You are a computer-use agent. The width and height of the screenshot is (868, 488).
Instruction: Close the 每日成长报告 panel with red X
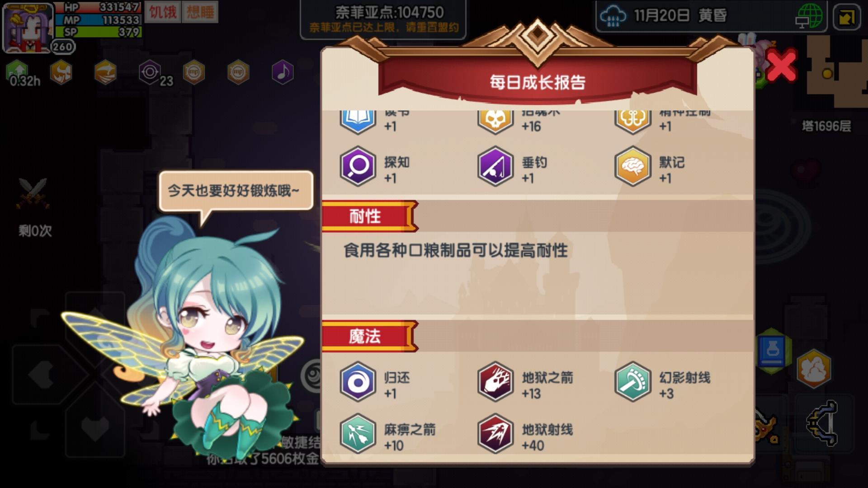click(781, 65)
